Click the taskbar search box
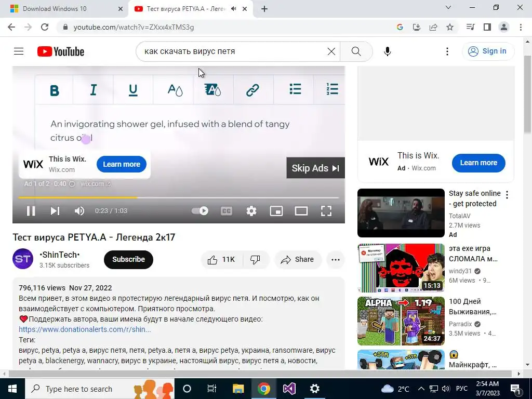This screenshot has height=399, width=532. point(100,389)
